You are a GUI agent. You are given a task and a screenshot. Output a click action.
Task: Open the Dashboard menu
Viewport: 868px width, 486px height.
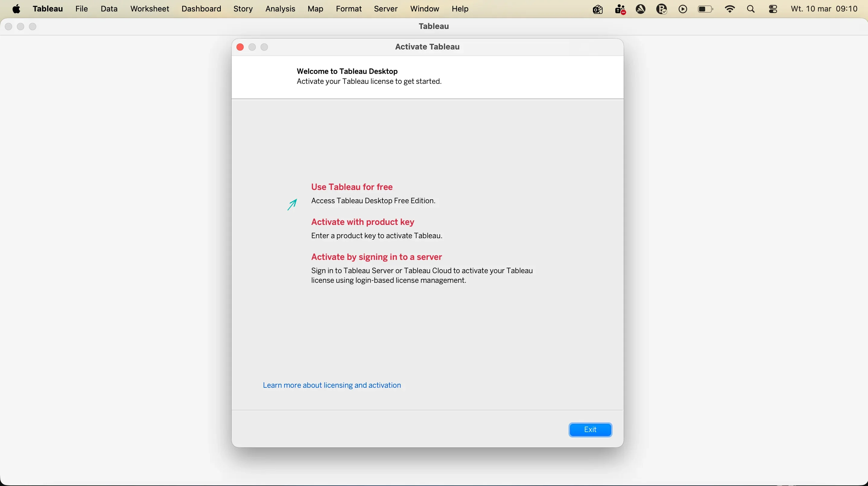pos(201,9)
